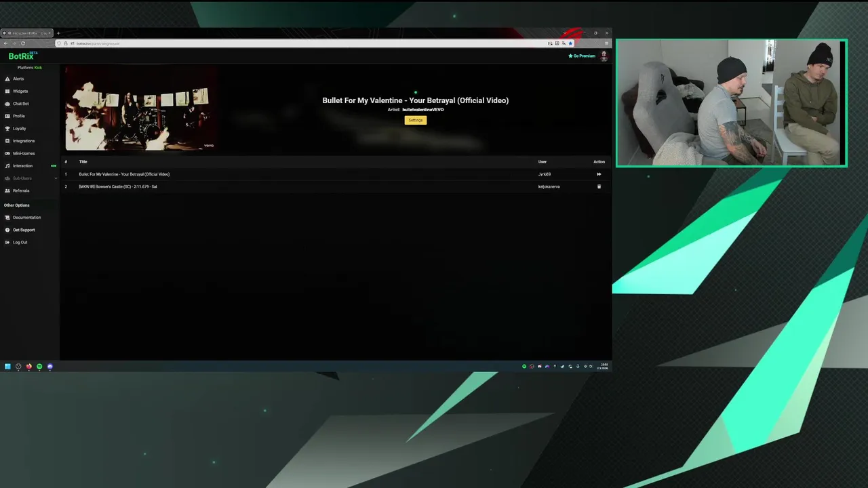Open the Alerts sidebar page

coord(18,79)
